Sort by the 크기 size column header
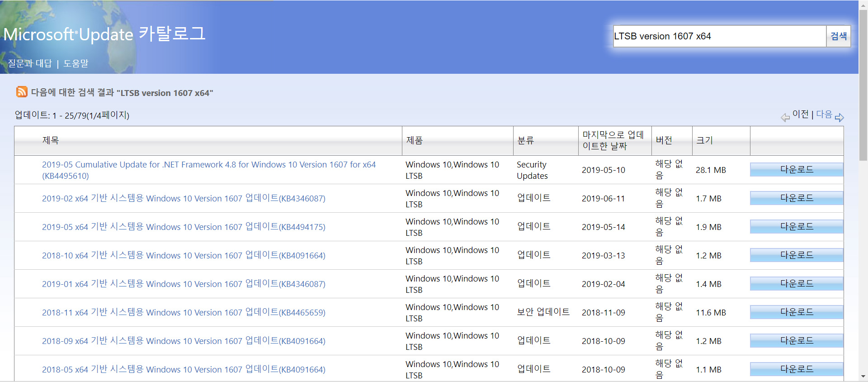The width and height of the screenshot is (868, 382). [x=704, y=140]
